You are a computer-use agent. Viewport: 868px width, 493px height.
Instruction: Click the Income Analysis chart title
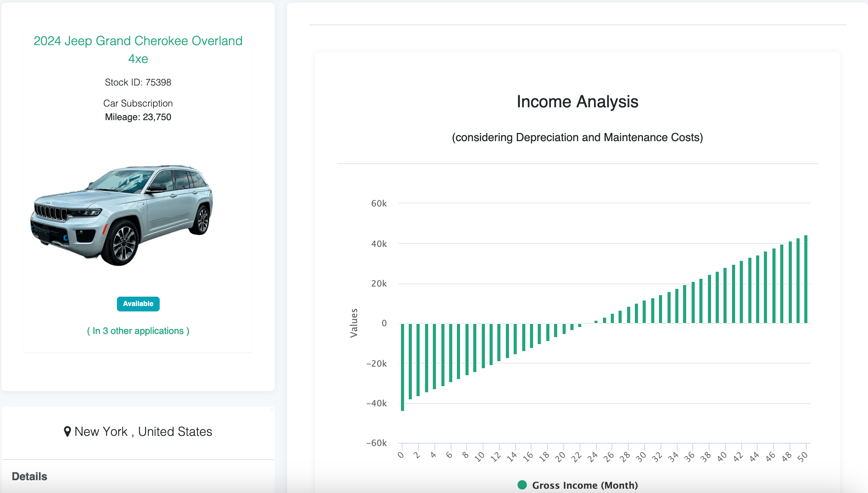tap(577, 102)
